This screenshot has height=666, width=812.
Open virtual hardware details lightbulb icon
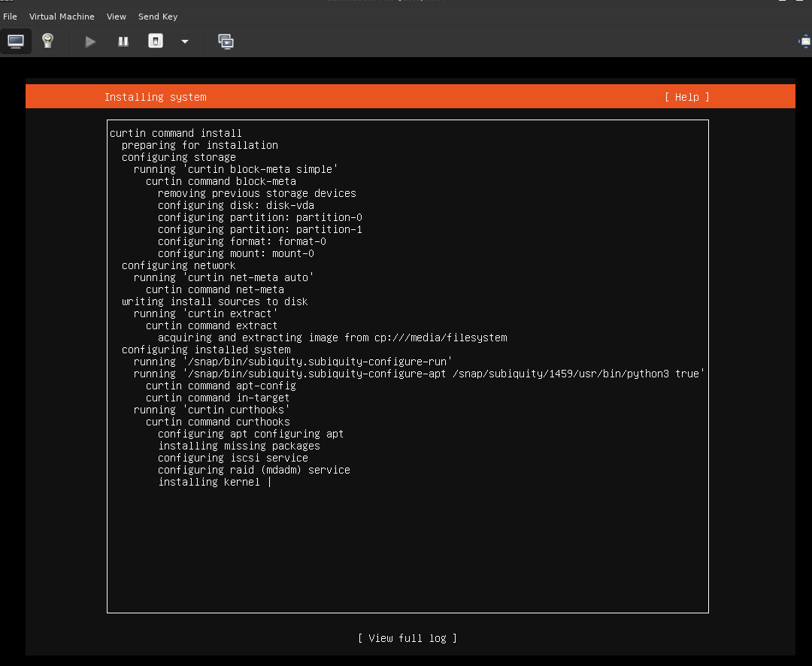(x=48, y=41)
